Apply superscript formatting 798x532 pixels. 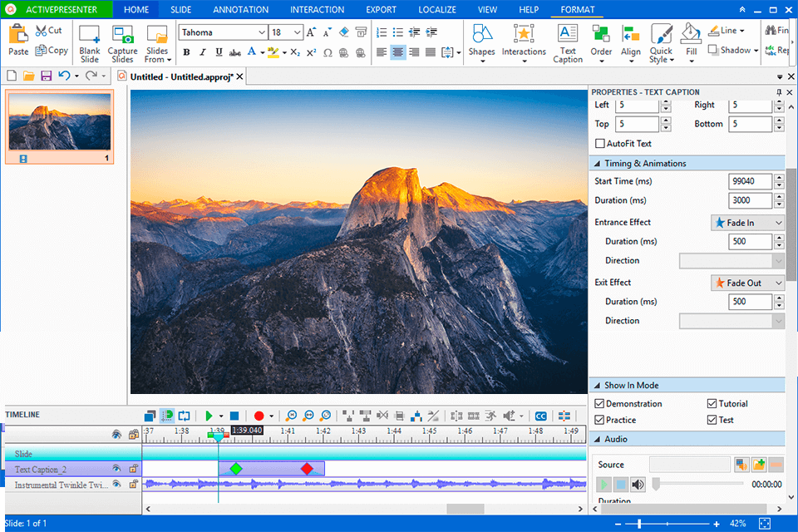tap(312, 52)
